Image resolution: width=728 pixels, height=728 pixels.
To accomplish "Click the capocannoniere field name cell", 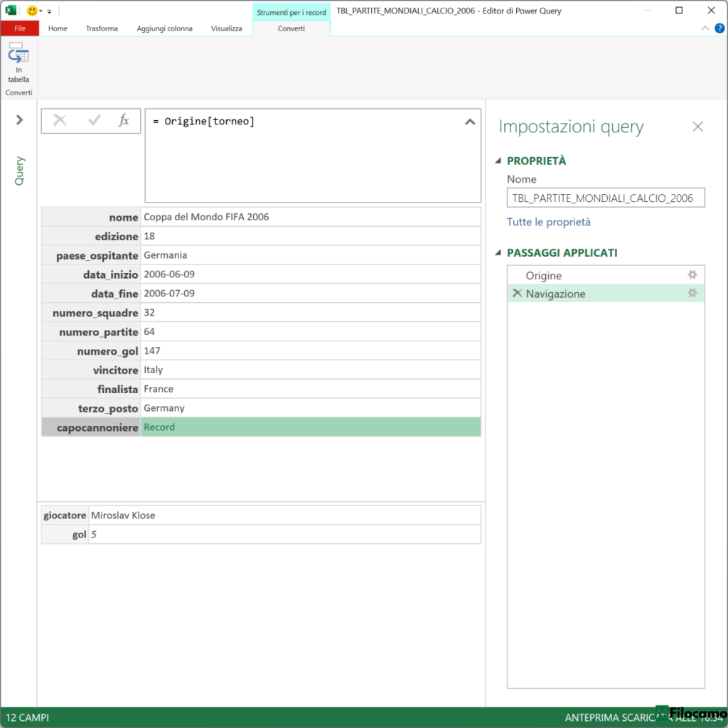I will click(91, 427).
